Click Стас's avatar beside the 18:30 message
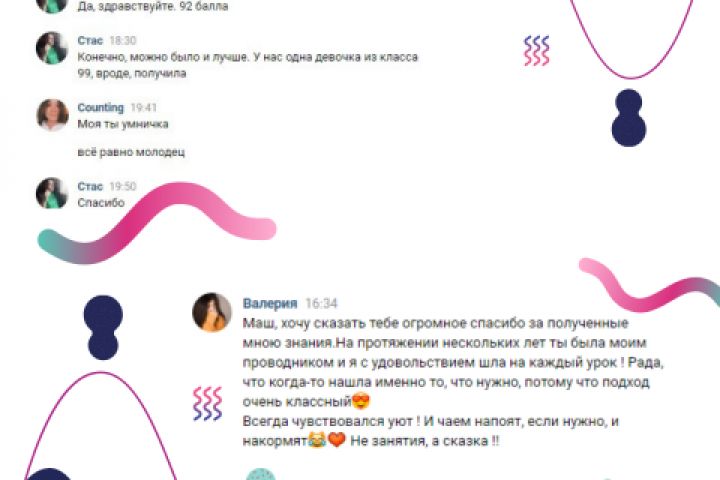 52,48
